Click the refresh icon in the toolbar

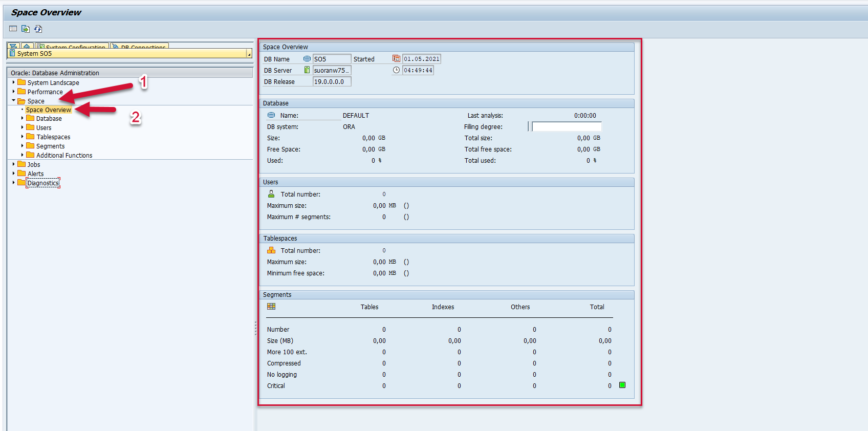point(38,29)
